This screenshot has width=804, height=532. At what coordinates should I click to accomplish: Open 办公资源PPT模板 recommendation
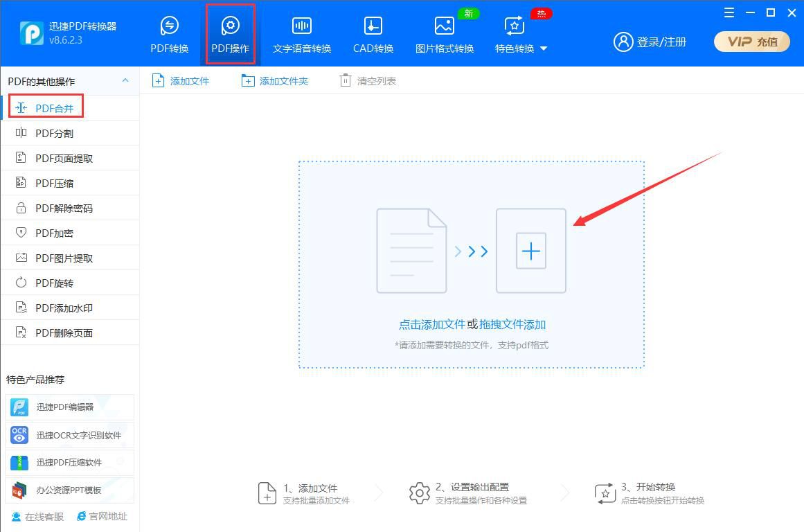point(70,490)
